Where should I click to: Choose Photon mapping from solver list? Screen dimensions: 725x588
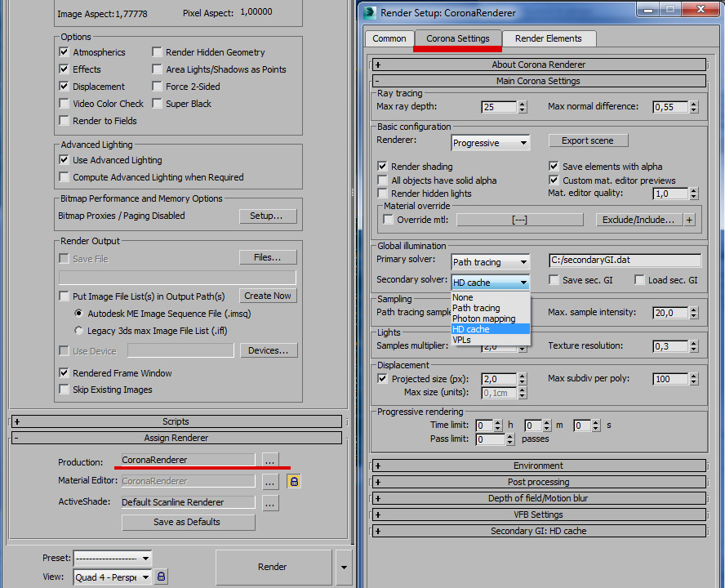click(484, 318)
